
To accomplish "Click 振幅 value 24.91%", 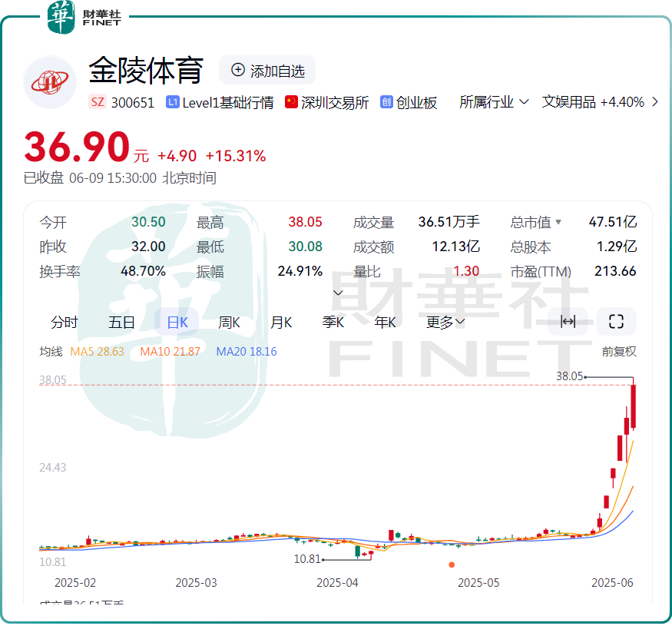I will pos(300,271).
